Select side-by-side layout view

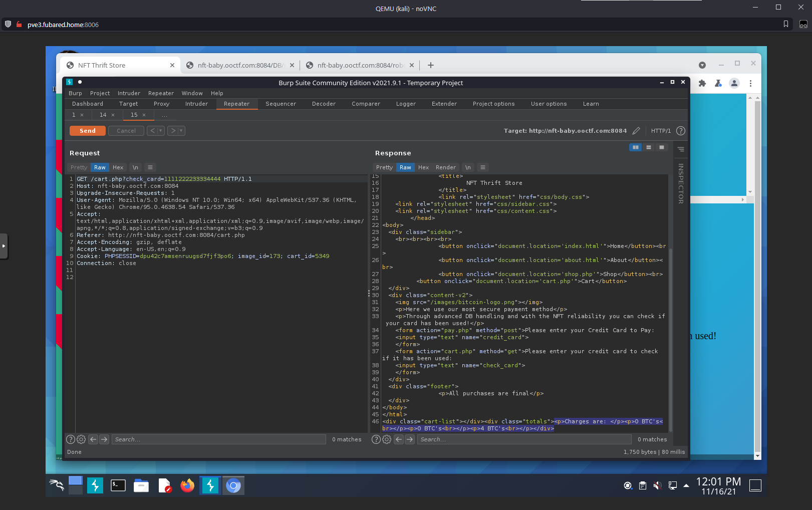(x=636, y=147)
